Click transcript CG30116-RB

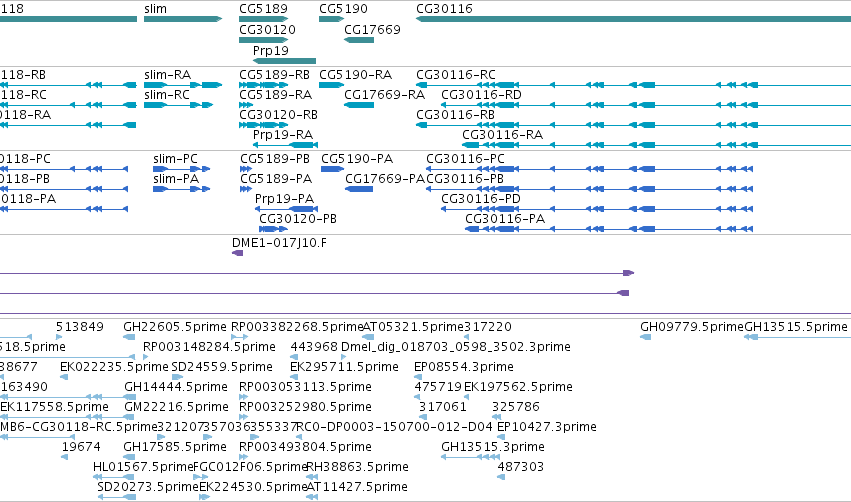[455, 115]
